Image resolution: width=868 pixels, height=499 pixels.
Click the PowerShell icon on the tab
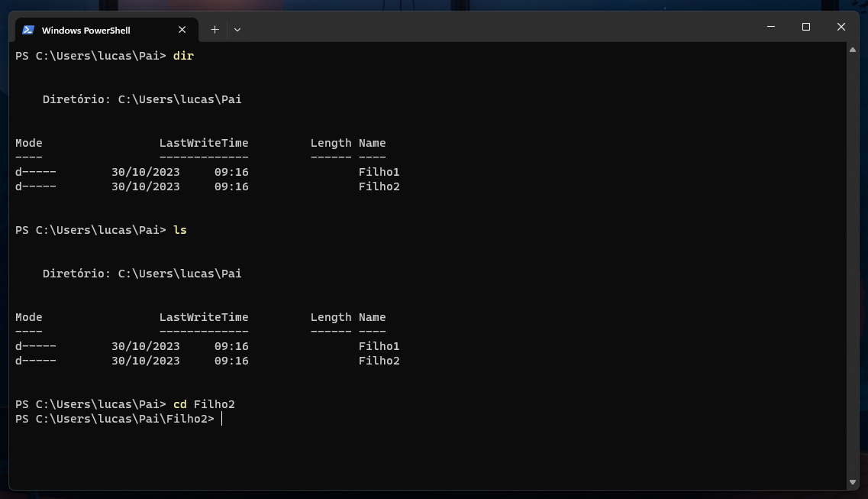point(29,30)
